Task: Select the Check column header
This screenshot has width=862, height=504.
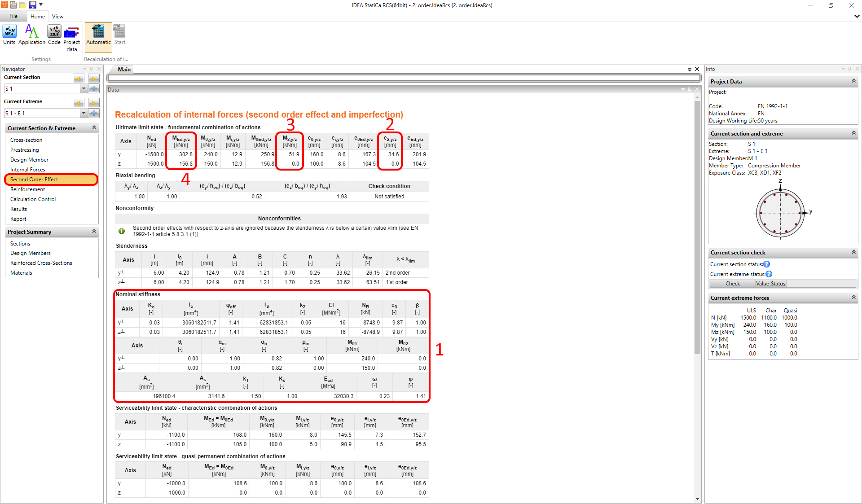Action: pos(732,284)
